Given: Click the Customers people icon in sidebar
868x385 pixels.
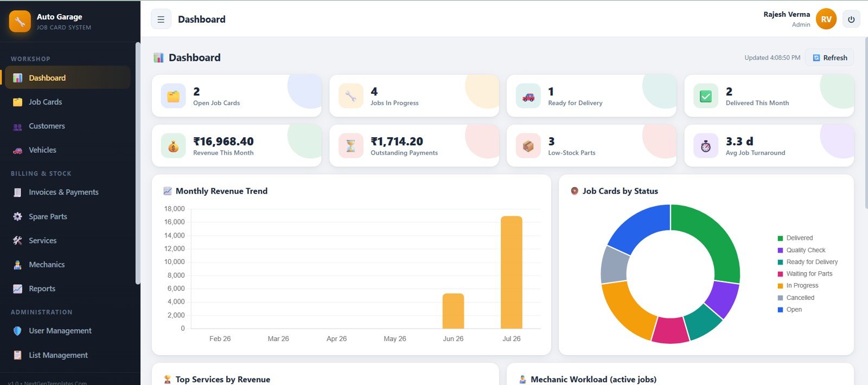Looking at the screenshot, I should coord(17,126).
